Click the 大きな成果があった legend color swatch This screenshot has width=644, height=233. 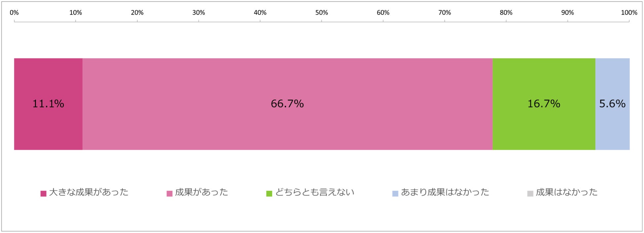point(43,193)
